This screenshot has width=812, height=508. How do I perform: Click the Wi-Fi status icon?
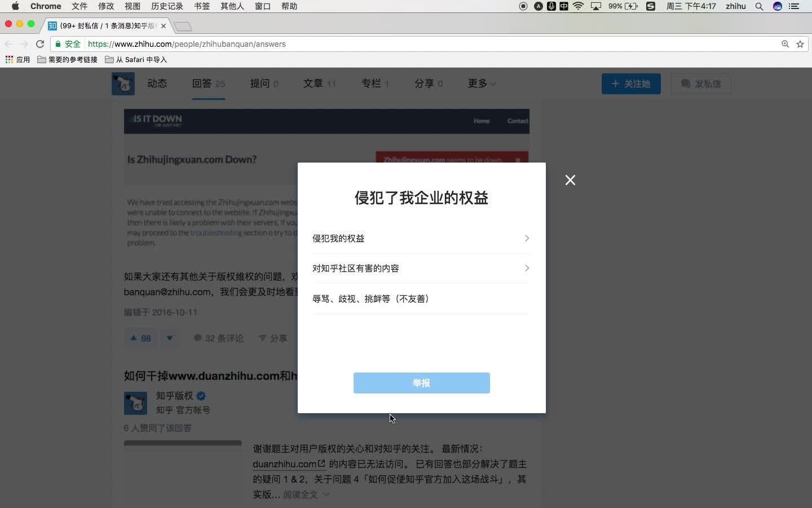click(x=579, y=6)
